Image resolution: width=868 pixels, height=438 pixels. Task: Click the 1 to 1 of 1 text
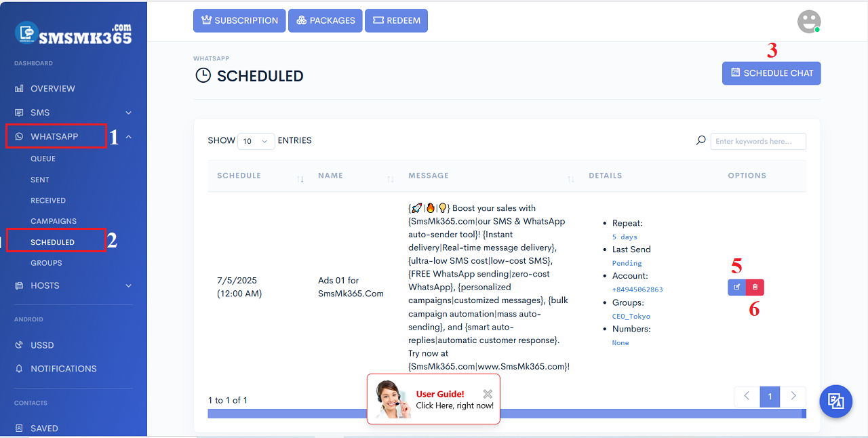(227, 400)
